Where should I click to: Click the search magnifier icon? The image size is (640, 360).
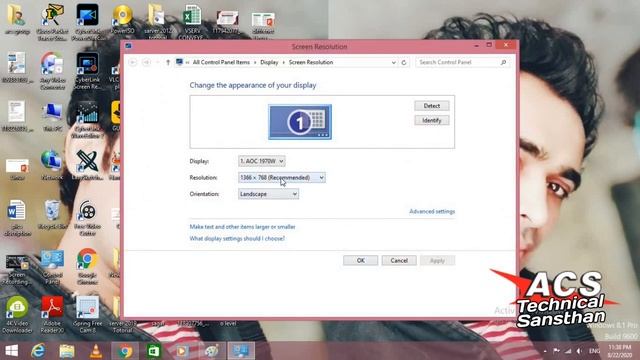coord(503,62)
